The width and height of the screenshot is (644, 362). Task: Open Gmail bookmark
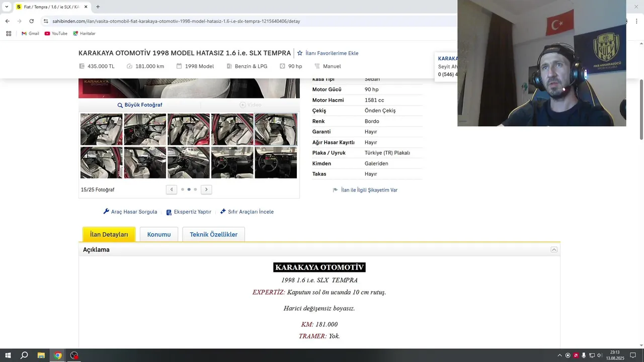[30, 34]
